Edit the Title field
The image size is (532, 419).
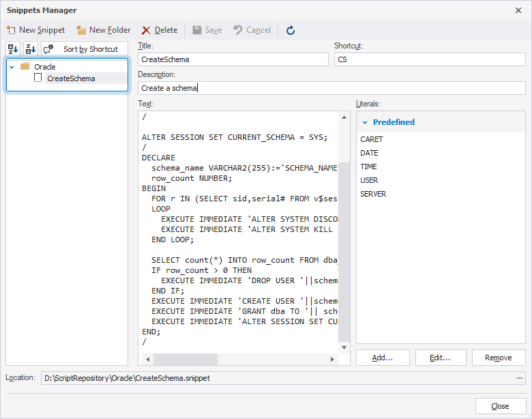click(233, 59)
